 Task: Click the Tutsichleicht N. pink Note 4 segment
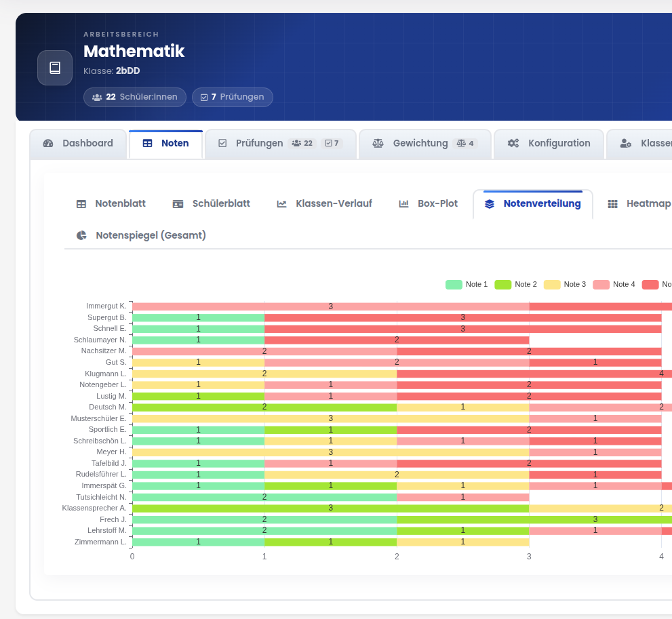[x=463, y=497]
